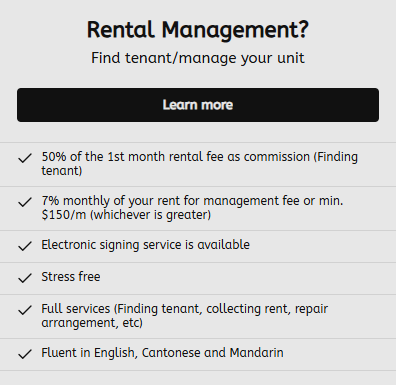
Task: Click Electronic signing service is available text
Action: tap(145, 245)
